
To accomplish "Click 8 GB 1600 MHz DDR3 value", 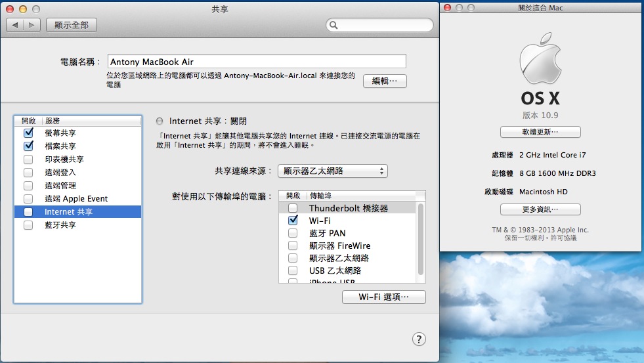I will pos(557,173).
